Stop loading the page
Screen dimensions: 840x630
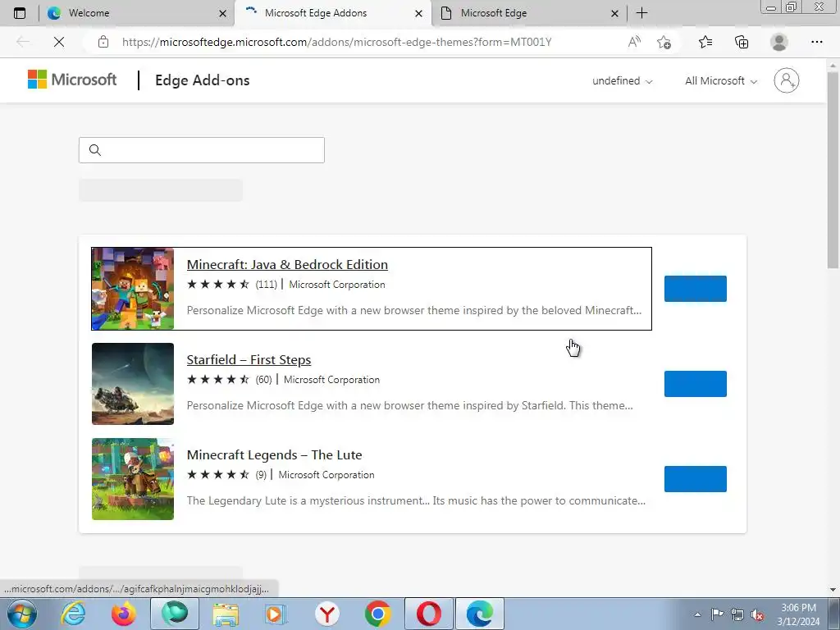coord(59,42)
